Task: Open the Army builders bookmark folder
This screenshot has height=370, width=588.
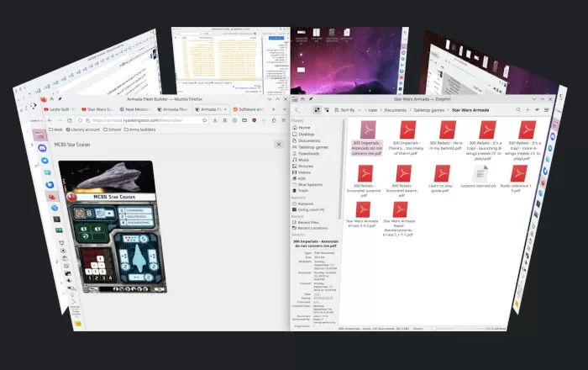Action: 140,129
